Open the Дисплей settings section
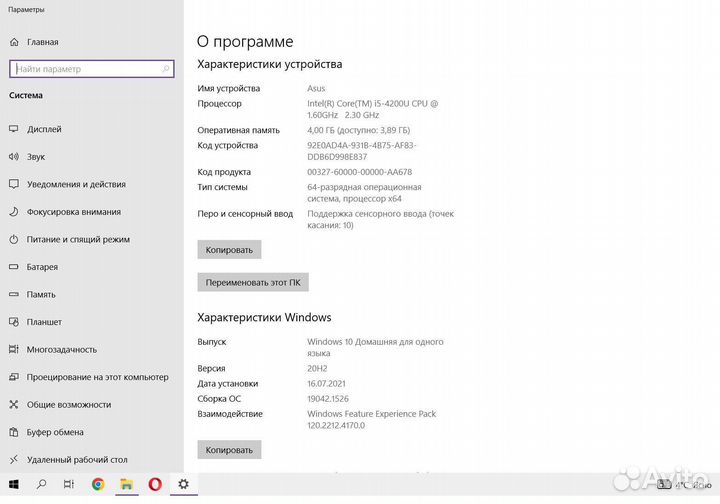The height and width of the screenshot is (504, 720). [x=44, y=129]
